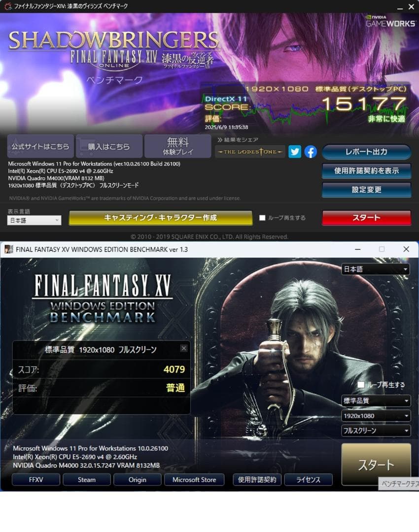Image resolution: width=419 pixels, height=532 pixels.
Task: Open the FFXV language 日本語 dropdown
Action: 375,269
